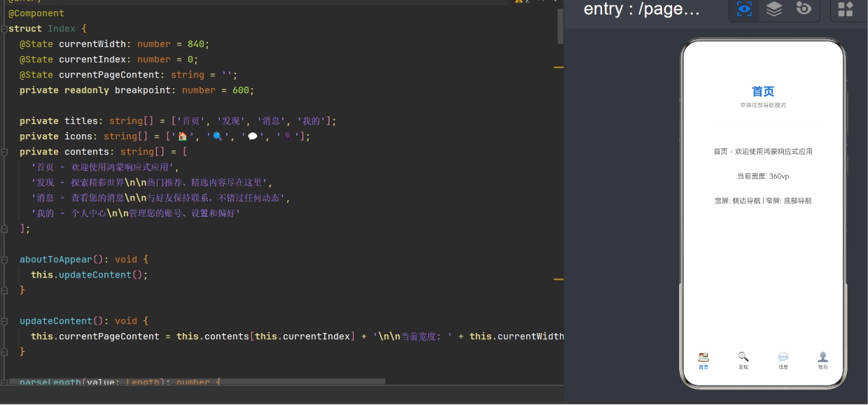Click '宽屏: 侧边导航 | 窄屏: 底部导航' text
Screen dimensions: 868x405
(x=763, y=201)
